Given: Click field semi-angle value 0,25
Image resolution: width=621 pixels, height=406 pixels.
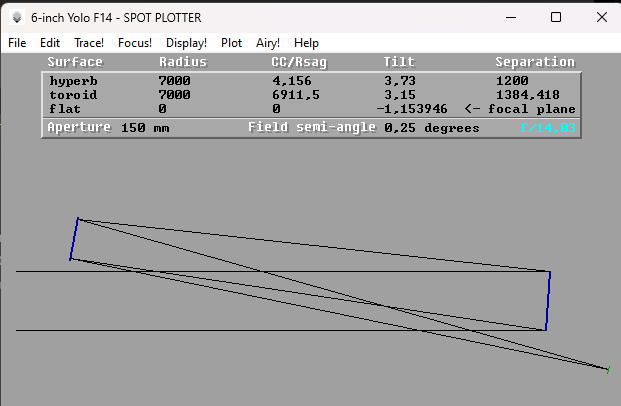Looking at the screenshot, I should [x=400, y=128].
